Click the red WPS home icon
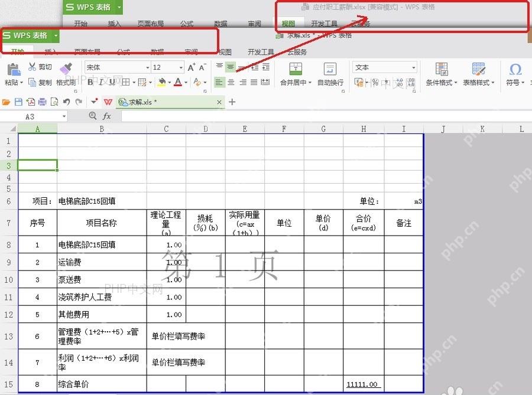 pos(108,102)
